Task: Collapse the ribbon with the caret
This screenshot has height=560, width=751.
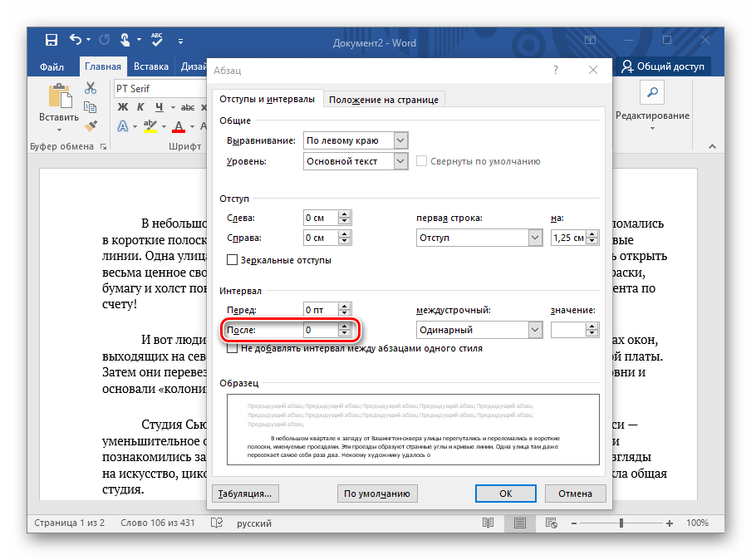Action: 712,146
